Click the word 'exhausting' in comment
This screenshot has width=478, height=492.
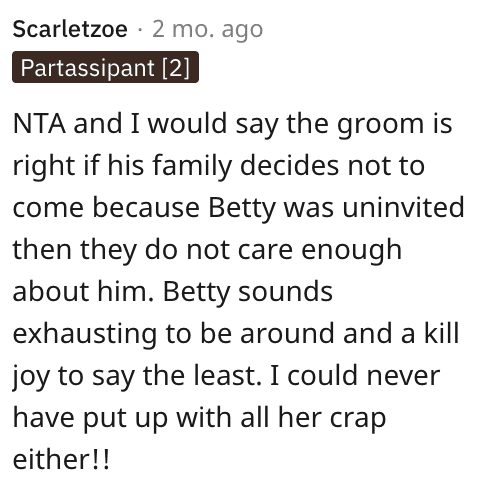[x=85, y=334]
